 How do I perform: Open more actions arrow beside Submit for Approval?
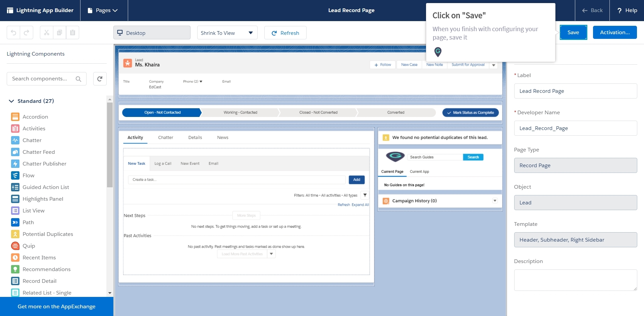point(493,65)
